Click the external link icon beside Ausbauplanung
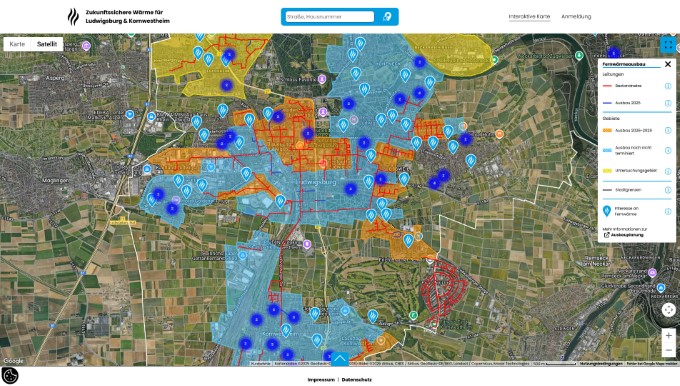The width and height of the screenshot is (680, 386). [606, 235]
